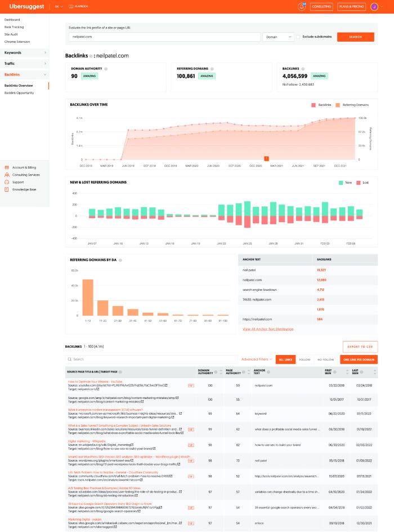Click info icon beside Domain Authority card title
The image size is (394, 532).
point(106,69)
